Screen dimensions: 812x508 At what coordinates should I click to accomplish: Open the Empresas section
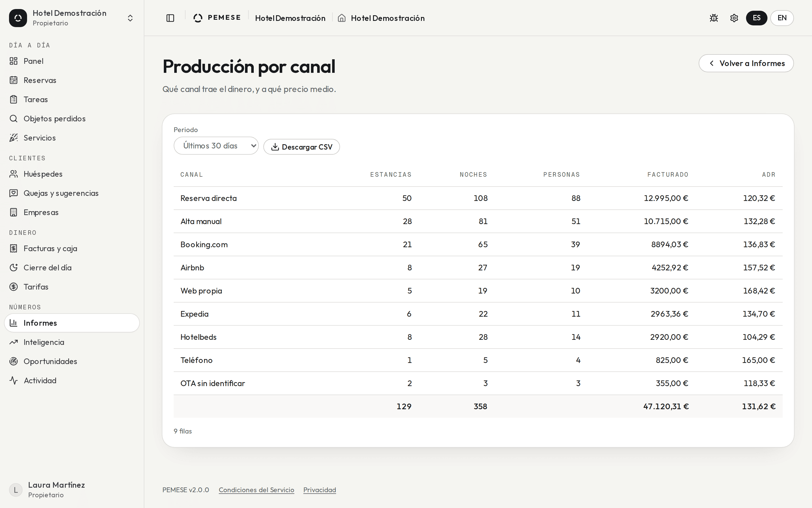coord(72,212)
